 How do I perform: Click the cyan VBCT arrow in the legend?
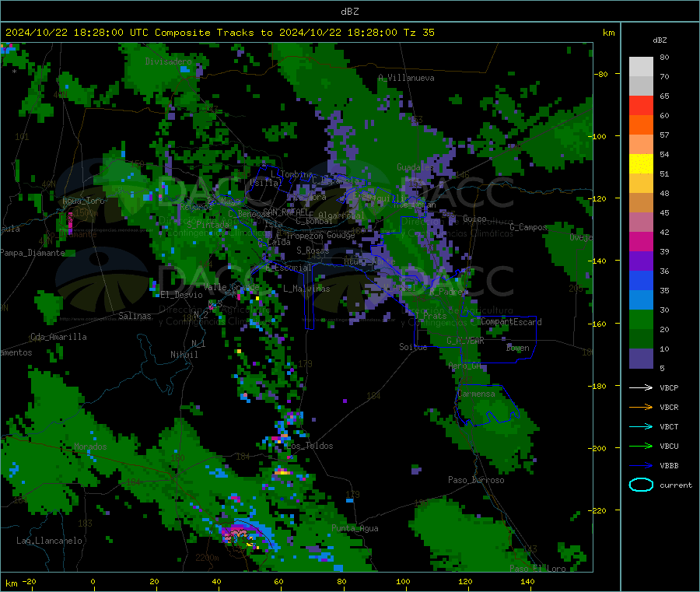(x=641, y=426)
